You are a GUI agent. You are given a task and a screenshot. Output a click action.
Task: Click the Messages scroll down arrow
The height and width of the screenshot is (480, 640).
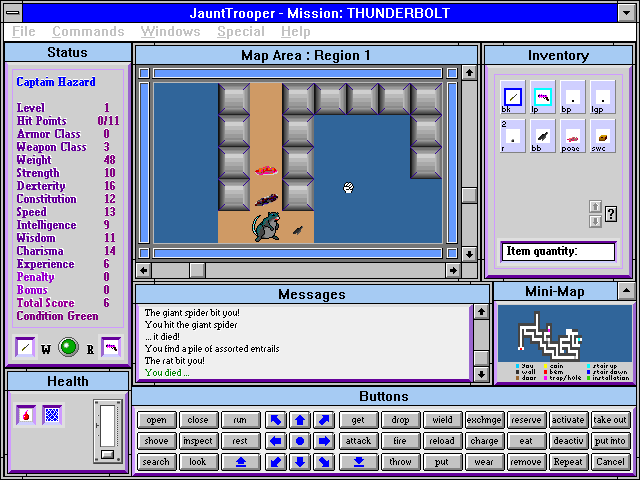(481, 373)
